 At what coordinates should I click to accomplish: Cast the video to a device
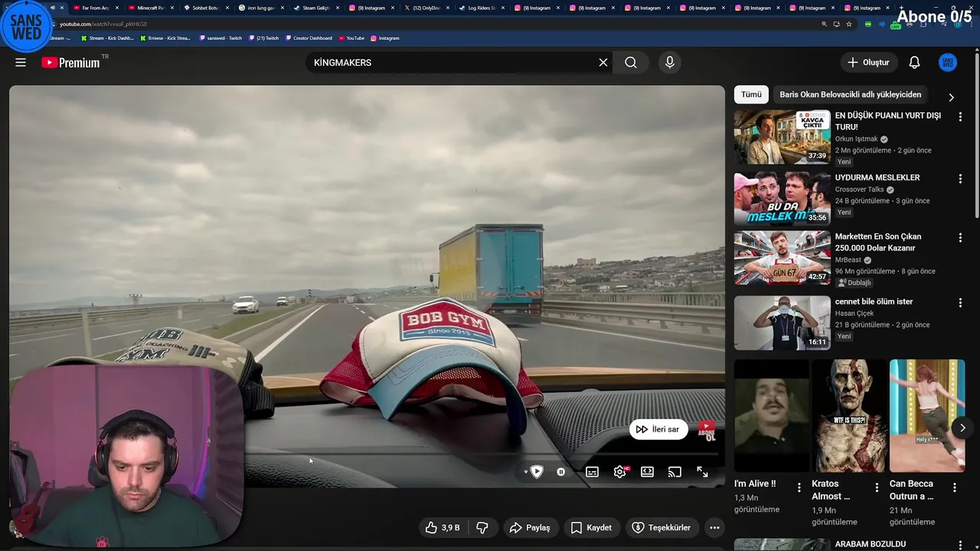(x=675, y=472)
